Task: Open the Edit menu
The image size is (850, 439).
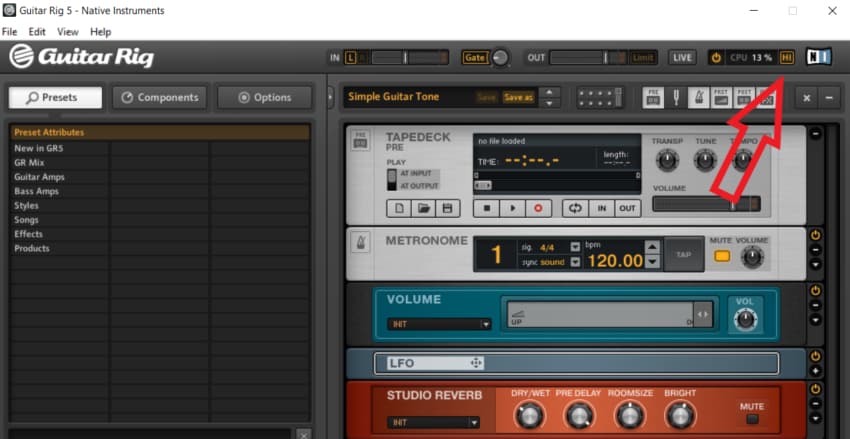Action: (37, 32)
